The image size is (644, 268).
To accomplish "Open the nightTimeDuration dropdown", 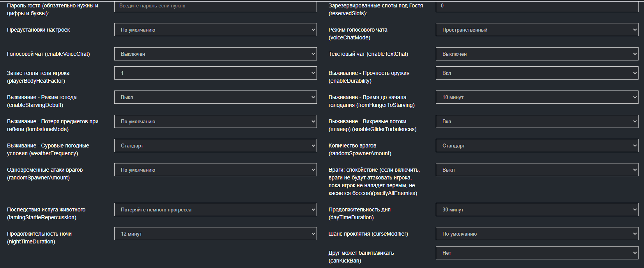I will 215,234.
